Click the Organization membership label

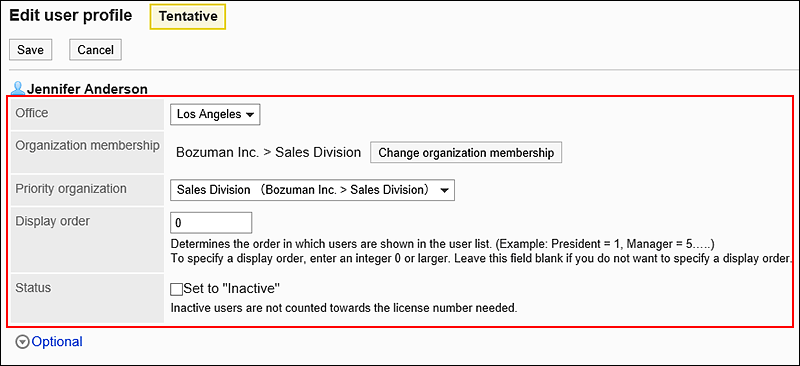[x=87, y=145]
